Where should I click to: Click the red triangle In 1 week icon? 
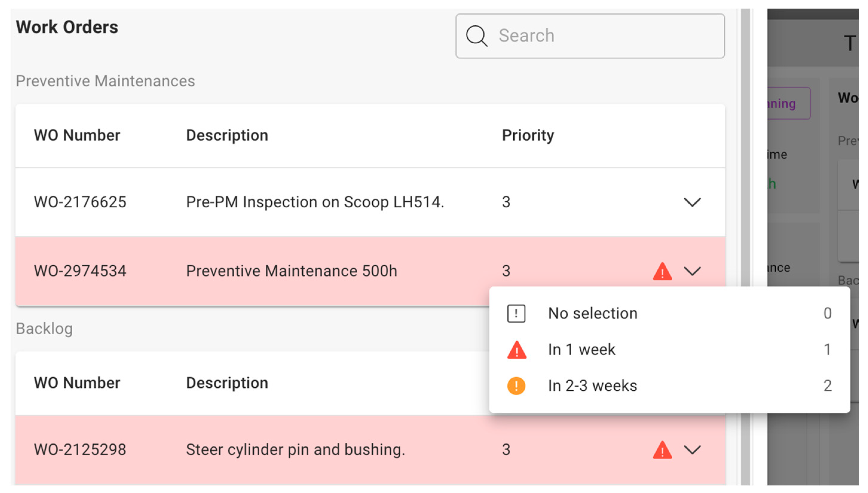516,350
